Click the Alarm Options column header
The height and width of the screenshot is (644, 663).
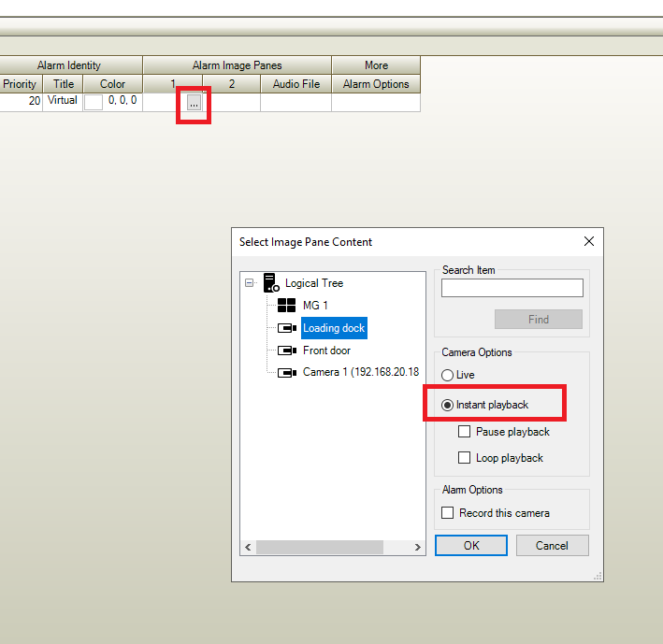click(x=376, y=84)
